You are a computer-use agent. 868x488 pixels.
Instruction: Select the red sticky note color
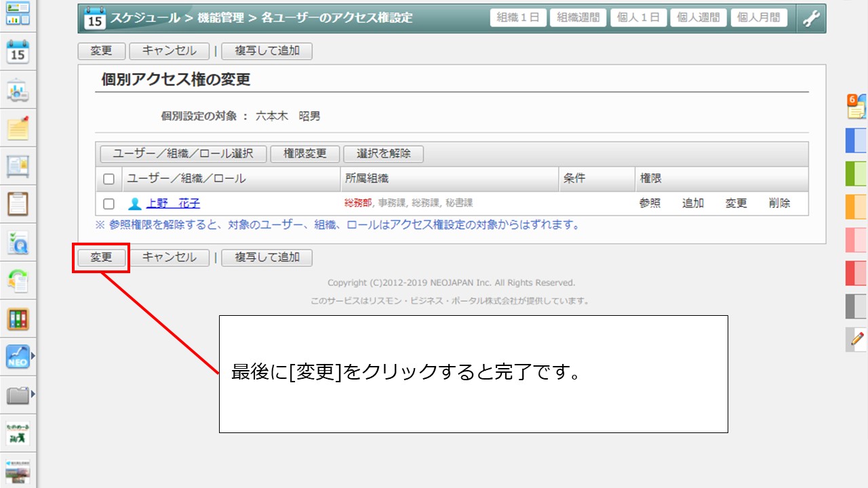(x=856, y=273)
